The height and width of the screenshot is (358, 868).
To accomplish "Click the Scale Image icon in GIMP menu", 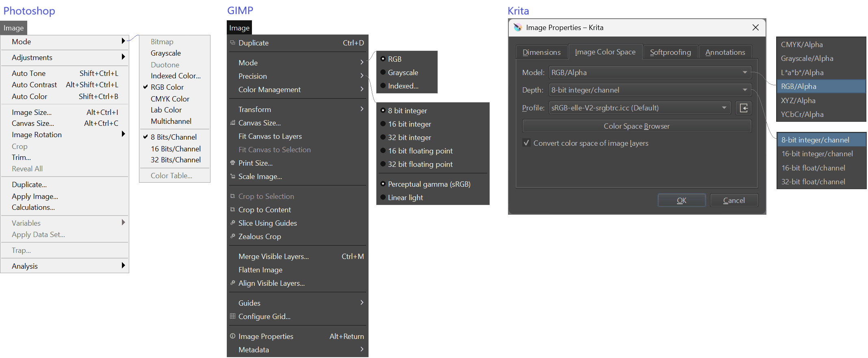I will click(232, 176).
